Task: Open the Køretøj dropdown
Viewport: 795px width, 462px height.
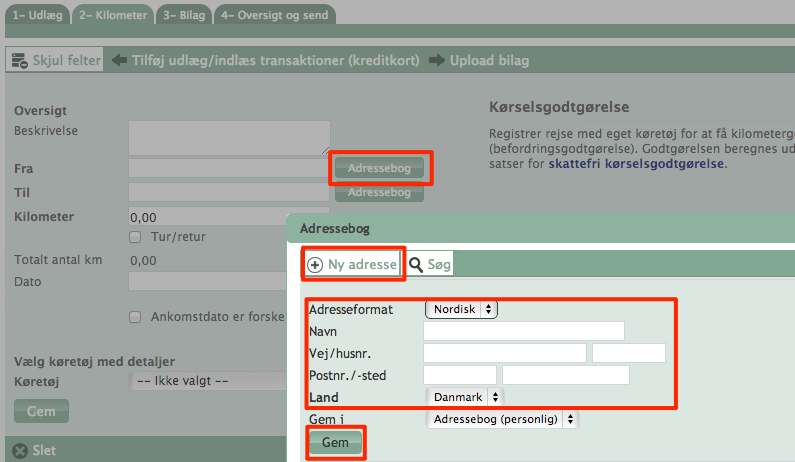Action: tap(208, 381)
